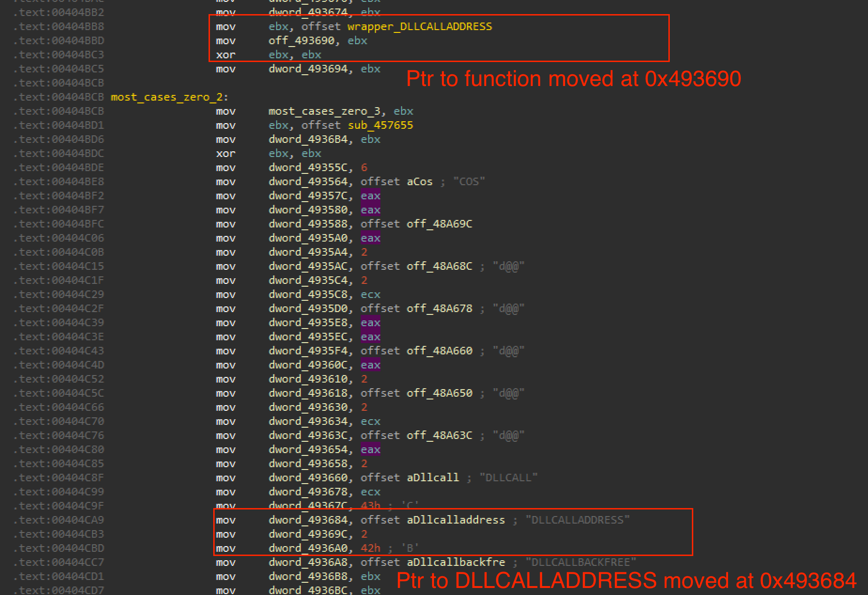Click the dword_4936A0 destination operand
Viewport: 868px width, 595px height.
[308, 548]
